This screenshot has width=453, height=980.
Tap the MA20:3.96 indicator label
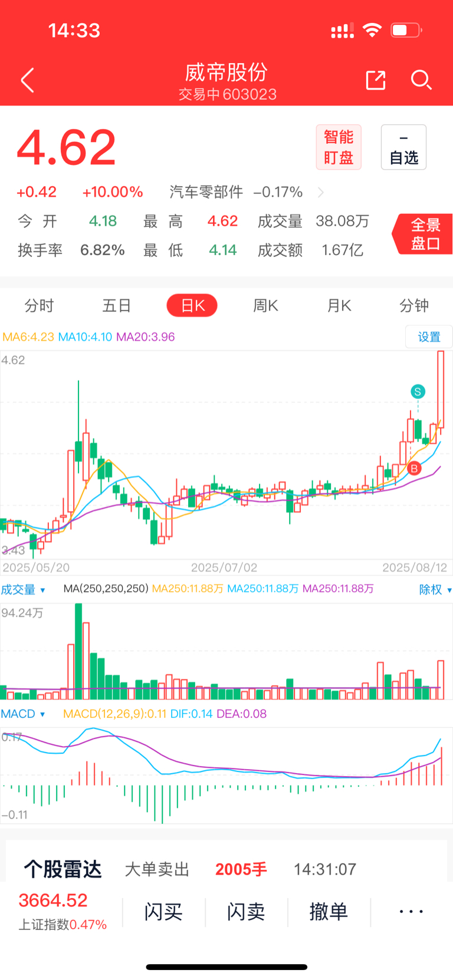pos(146,337)
